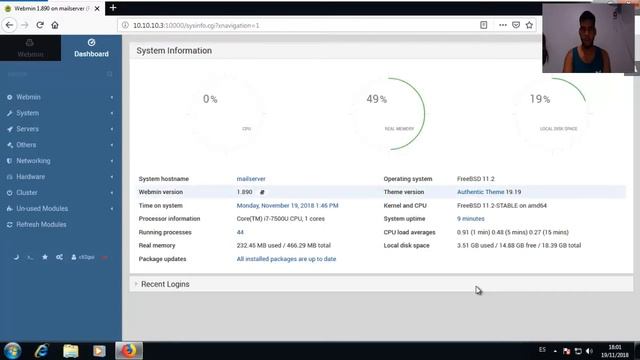Click the Cluster power icon
Screen dimensions: 640x360
coord(9,193)
